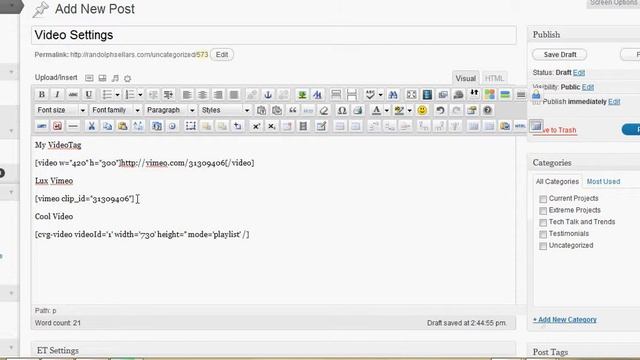
Task: Apply strikethrough formatting
Action: (73, 95)
